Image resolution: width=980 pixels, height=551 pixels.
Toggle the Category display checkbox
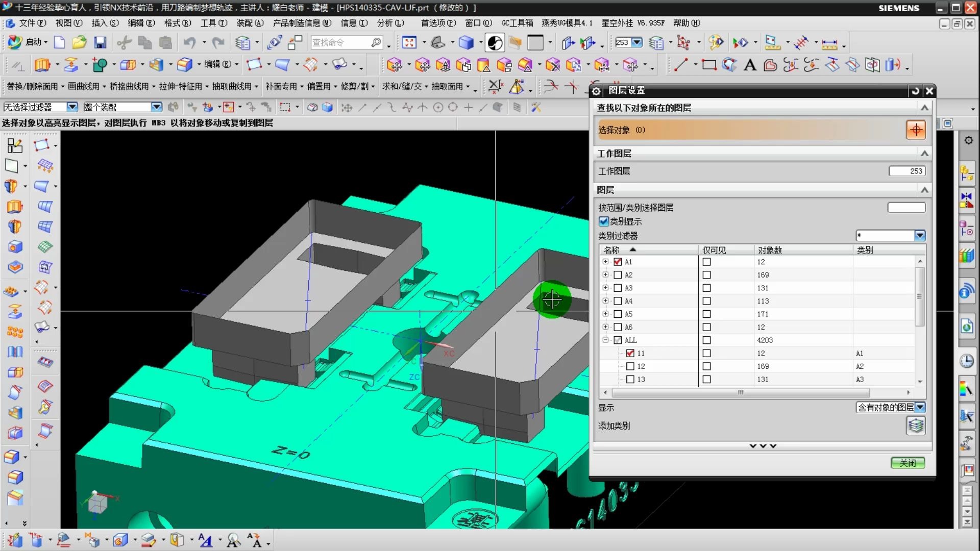click(x=604, y=221)
